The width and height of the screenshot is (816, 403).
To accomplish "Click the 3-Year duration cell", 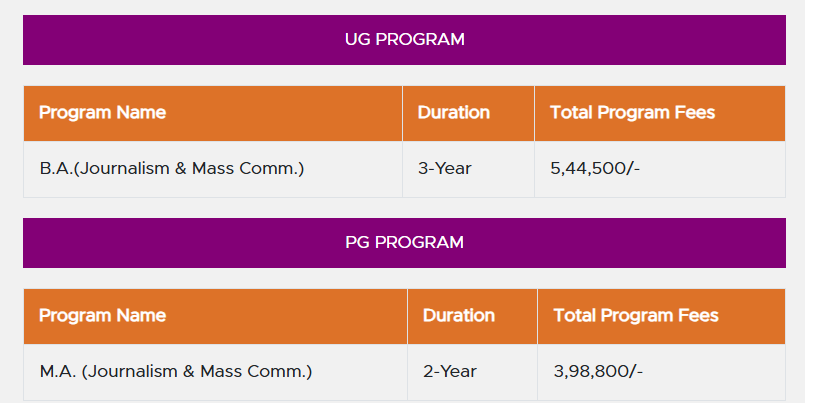I will click(444, 169).
